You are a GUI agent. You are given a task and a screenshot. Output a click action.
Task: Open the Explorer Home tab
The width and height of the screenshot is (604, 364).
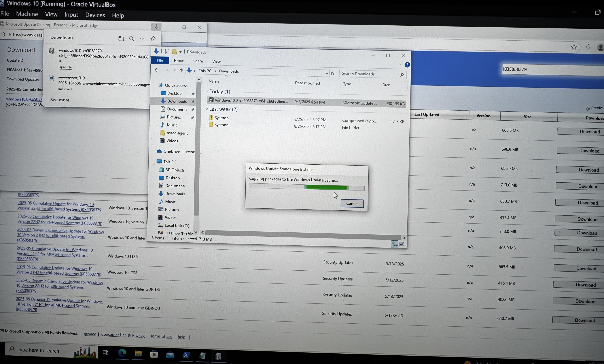click(179, 61)
